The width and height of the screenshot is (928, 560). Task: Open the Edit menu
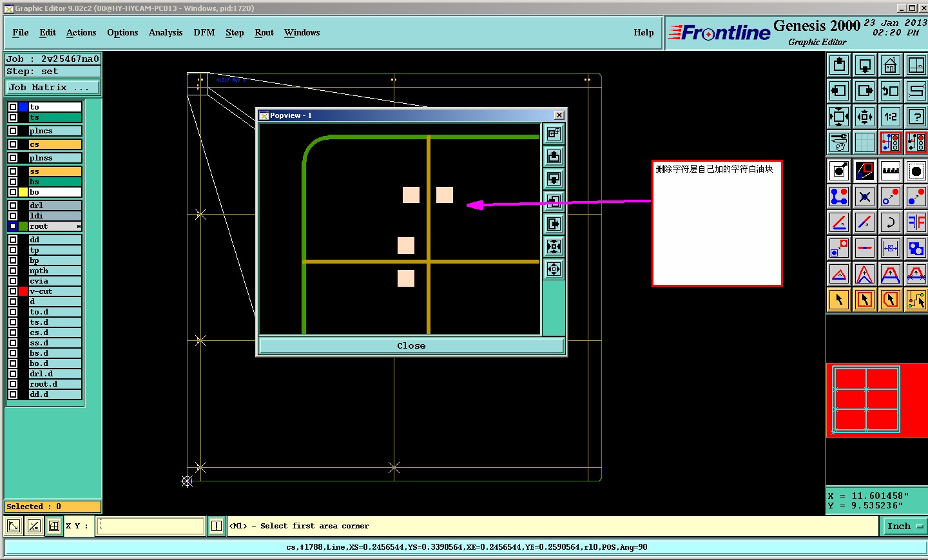(48, 32)
